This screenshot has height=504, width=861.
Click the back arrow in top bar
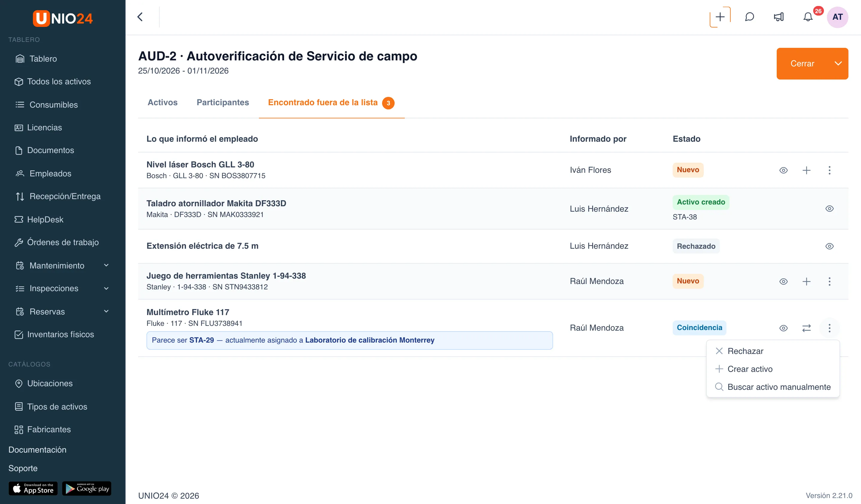(140, 17)
